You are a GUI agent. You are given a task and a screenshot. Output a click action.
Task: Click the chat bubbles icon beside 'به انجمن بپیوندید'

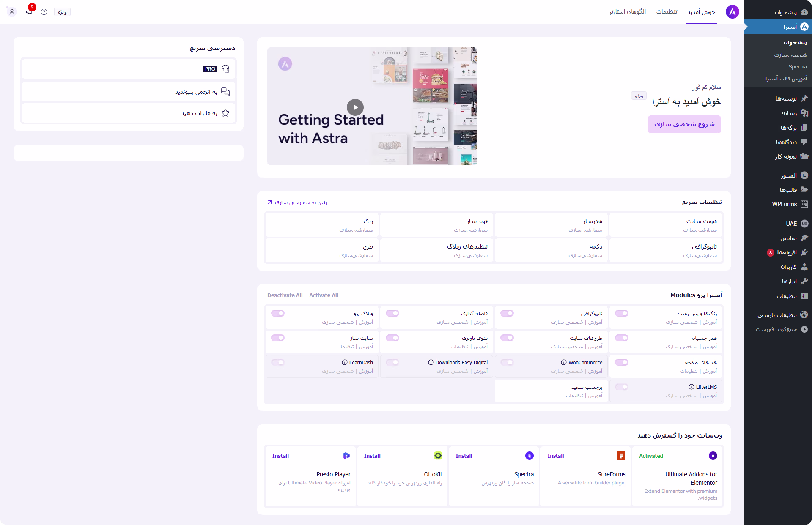[225, 92]
